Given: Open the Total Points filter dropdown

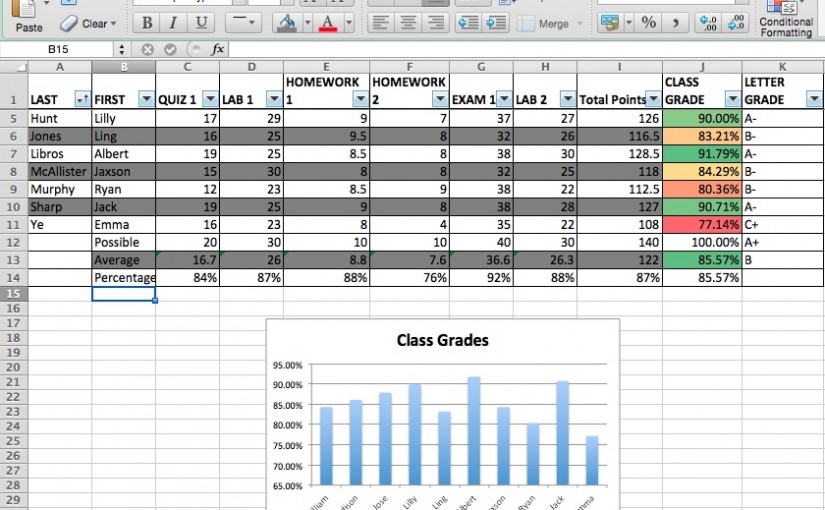Looking at the screenshot, I should [x=652, y=99].
